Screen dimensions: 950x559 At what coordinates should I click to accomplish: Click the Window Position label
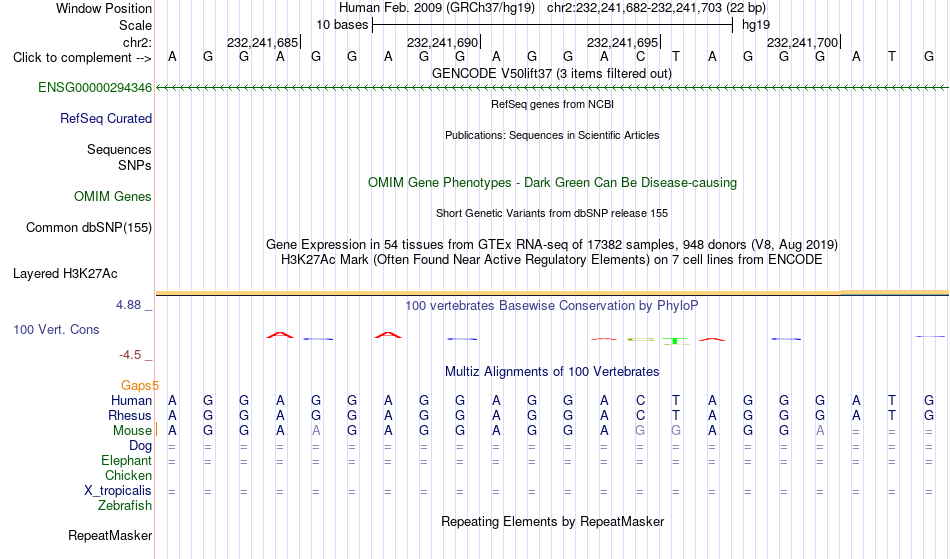104,8
